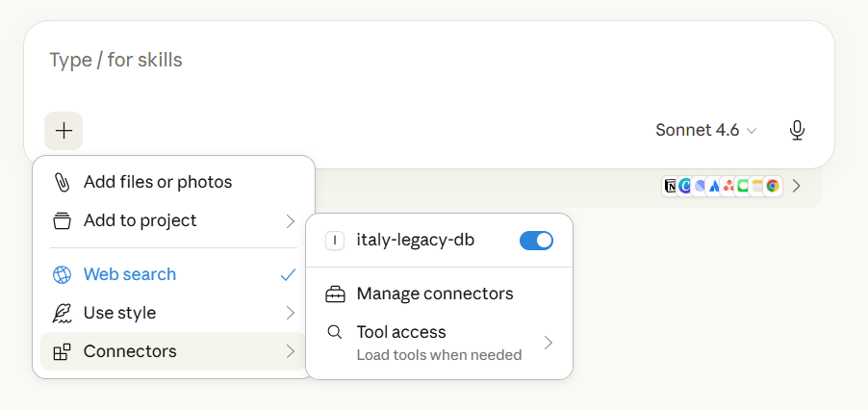Disable the italy-legacy-db connector toggle
The image size is (868, 410).
point(536,241)
